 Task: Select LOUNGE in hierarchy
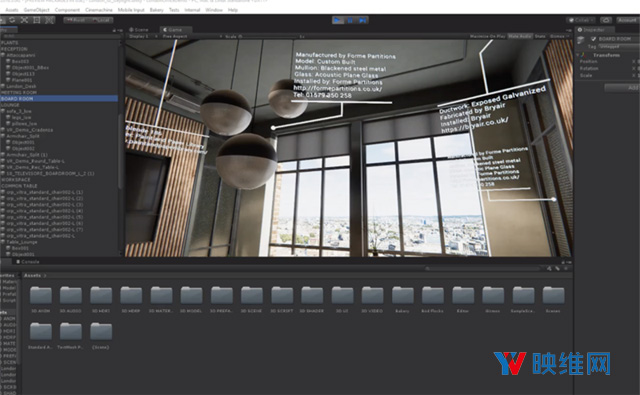(59, 105)
